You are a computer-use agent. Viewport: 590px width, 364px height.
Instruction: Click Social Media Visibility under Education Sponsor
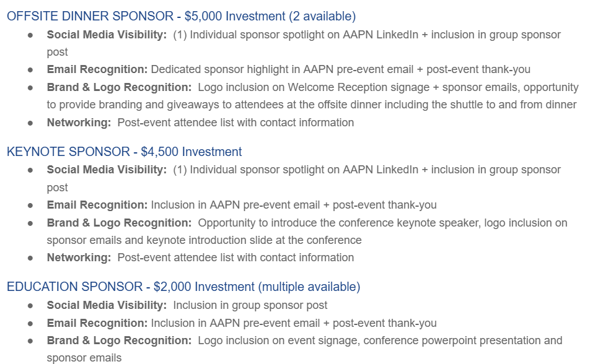point(107,305)
